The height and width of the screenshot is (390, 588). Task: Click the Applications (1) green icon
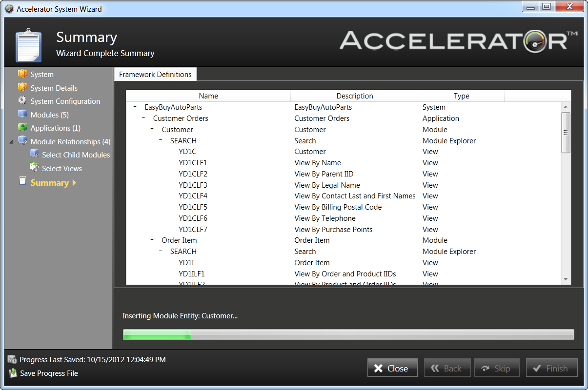[x=22, y=127]
